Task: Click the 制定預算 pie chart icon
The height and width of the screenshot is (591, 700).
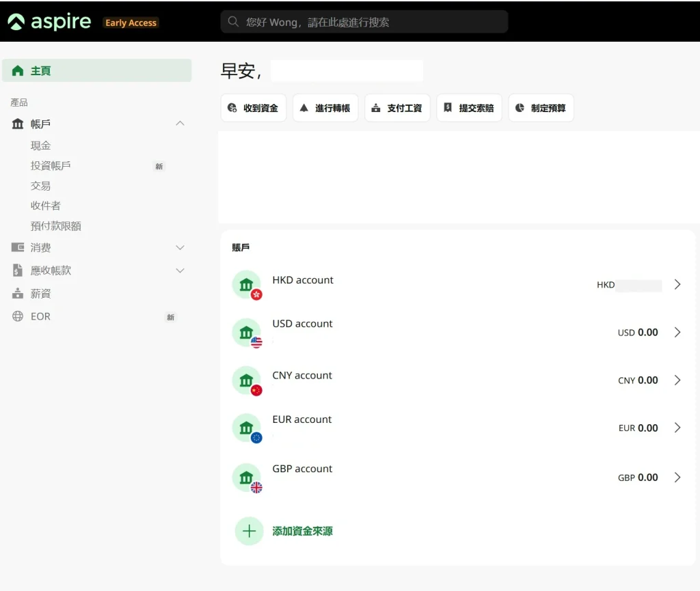Action: tap(520, 108)
